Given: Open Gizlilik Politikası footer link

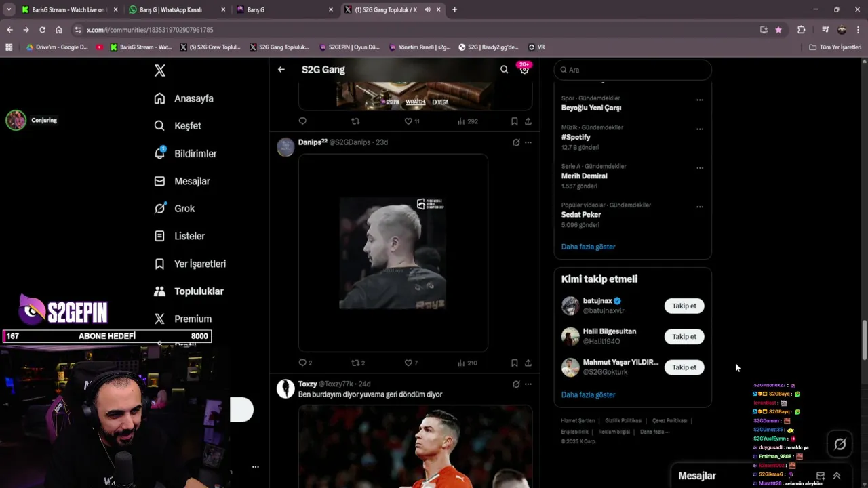Looking at the screenshot, I should click(623, 420).
